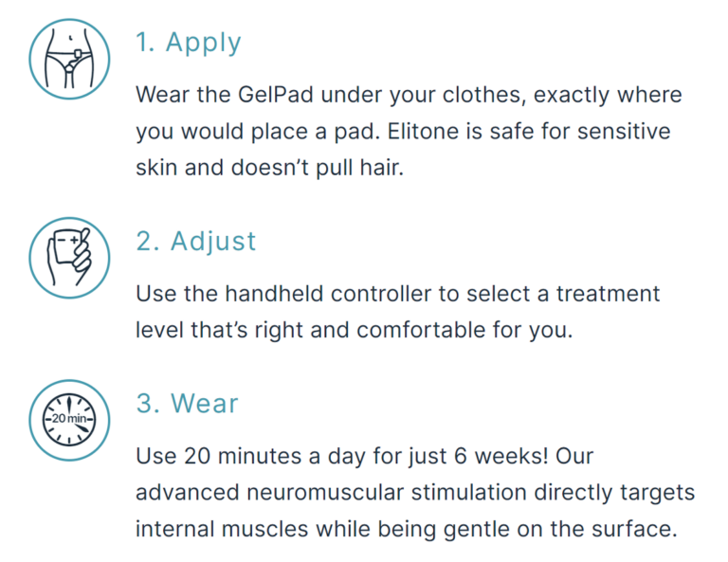Click the 20 min clock icon
The image size is (728, 562).
pos(69,420)
